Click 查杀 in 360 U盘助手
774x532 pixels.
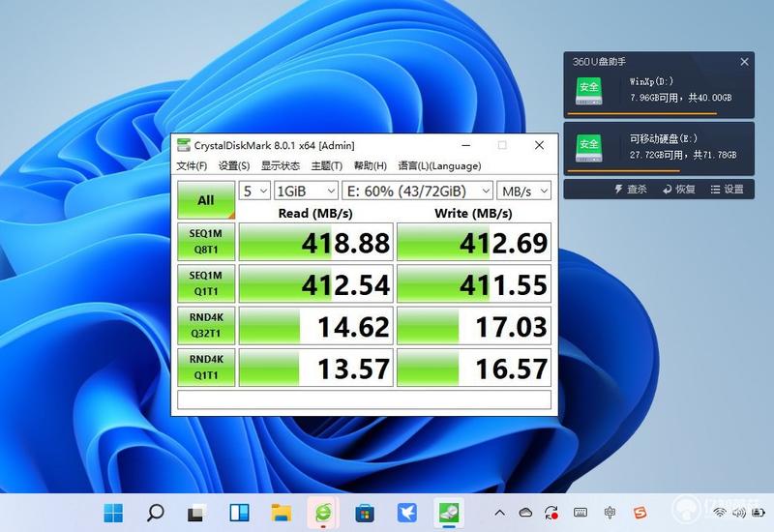tap(631, 189)
